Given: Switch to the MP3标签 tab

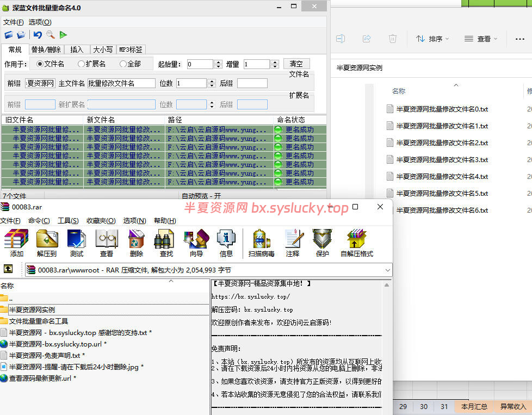Looking at the screenshot, I should (x=131, y=49).
